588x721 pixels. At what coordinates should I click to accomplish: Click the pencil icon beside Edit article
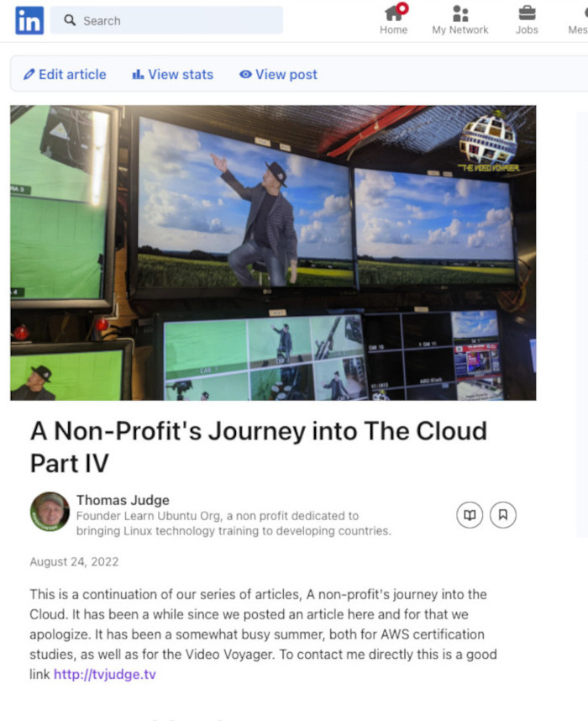(29, 75)
